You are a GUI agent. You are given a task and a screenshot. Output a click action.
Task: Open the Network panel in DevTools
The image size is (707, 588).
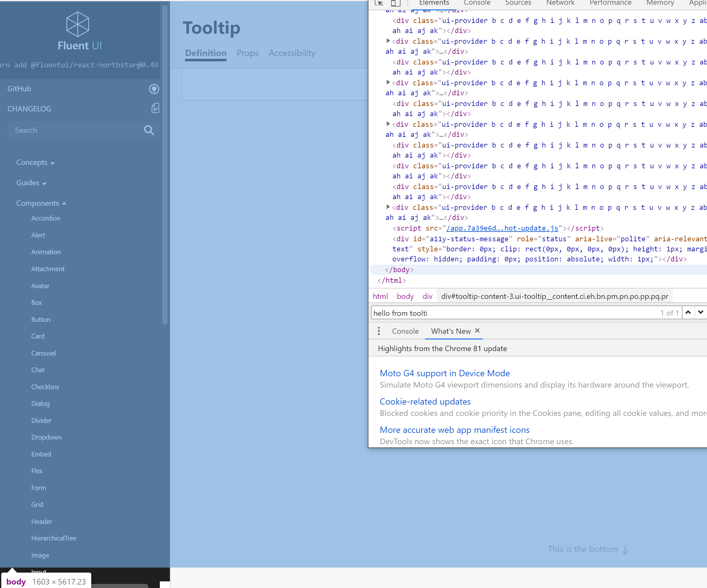(560, 3)
